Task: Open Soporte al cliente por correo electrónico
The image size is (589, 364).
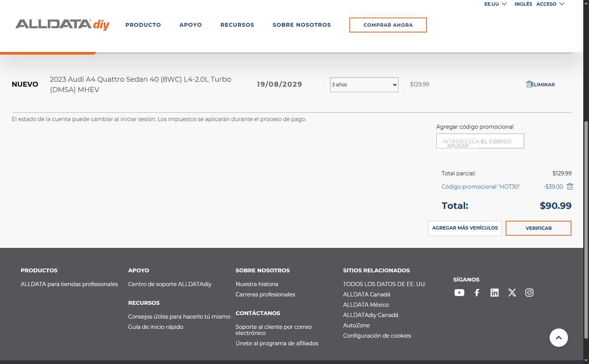Action: click(274, 330)
